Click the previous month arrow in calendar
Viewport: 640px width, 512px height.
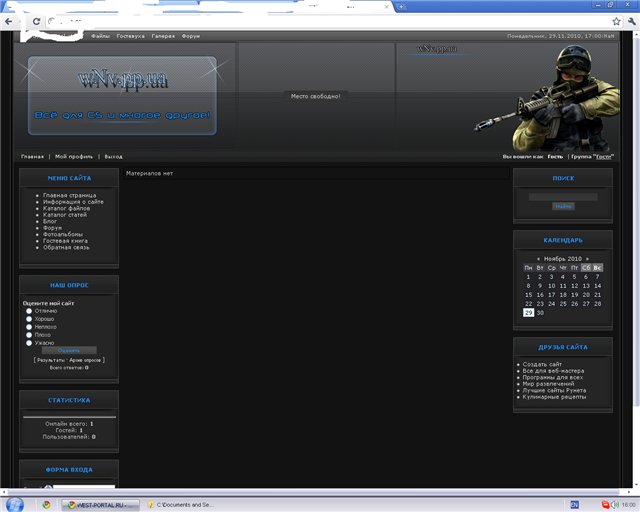(538, 258)
